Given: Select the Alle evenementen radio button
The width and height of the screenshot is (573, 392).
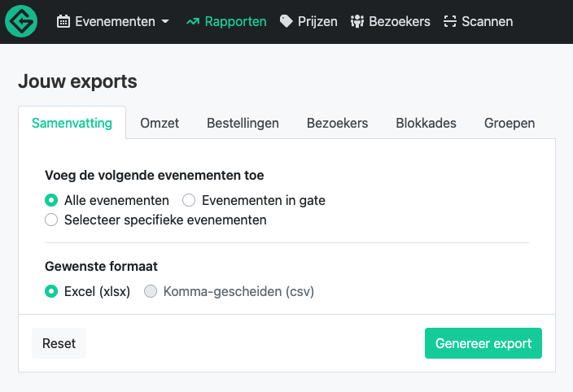Looking at the screenshot, I should (51, 200).
